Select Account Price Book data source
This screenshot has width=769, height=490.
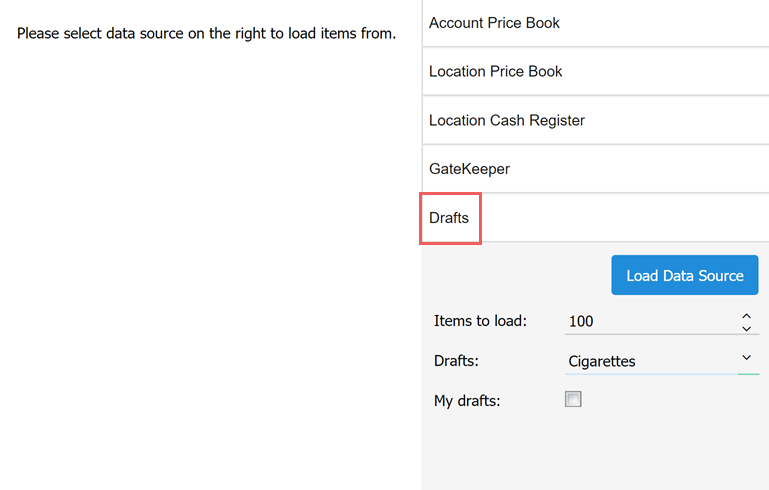tap(595, 23)
